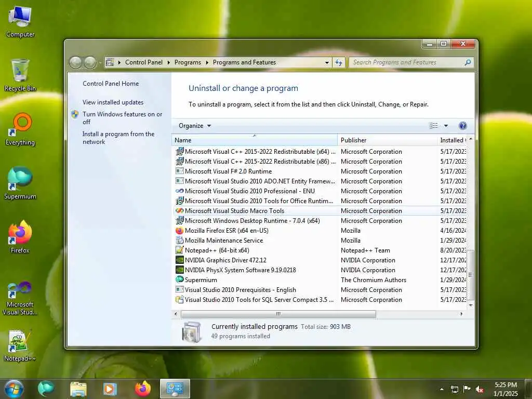
Task: Click the Notepad++ (64-bit x64) list icon
Action: point(179,250)
